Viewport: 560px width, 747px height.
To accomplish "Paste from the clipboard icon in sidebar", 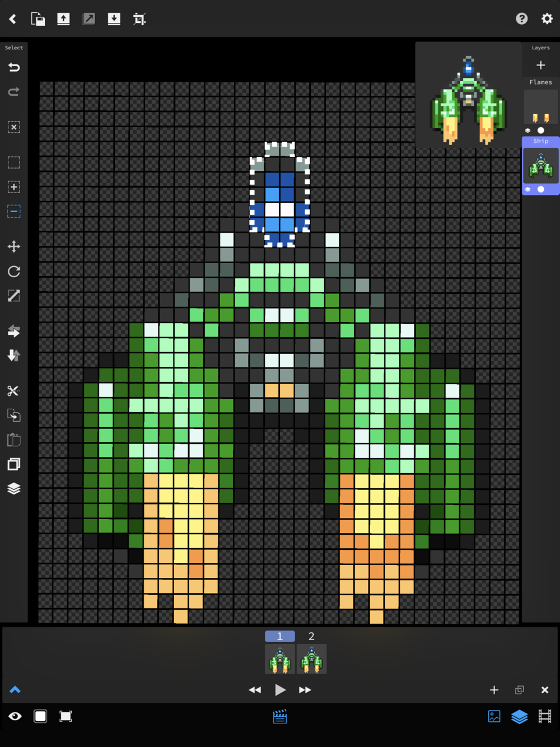I will click(x=14, y=440).
